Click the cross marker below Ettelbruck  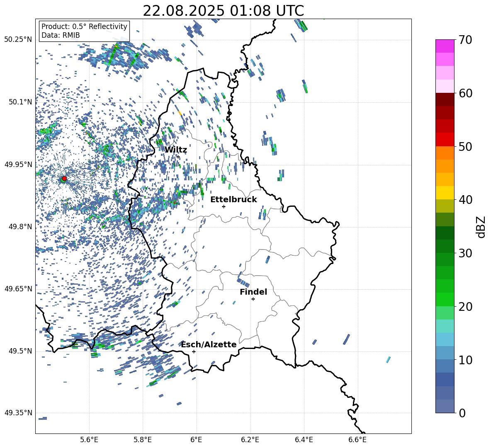point(224,206)
